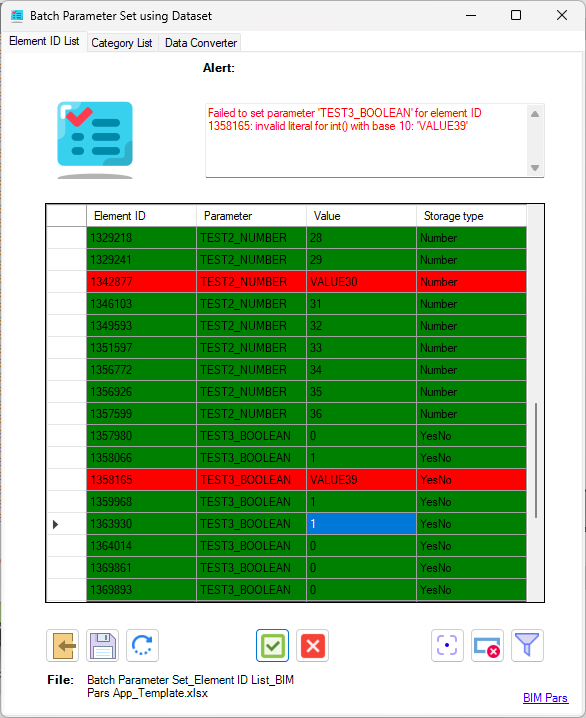Click the circular refresh arrow icon
The image size is (586, 718).
[142, 646]
